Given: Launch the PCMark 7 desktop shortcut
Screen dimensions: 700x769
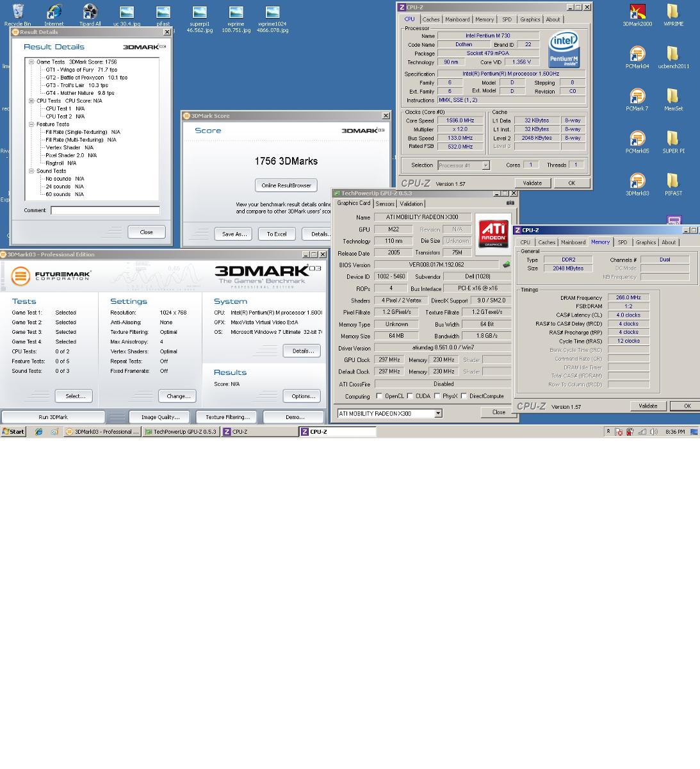Looking at the screenshot, I should tap(637, 99).
